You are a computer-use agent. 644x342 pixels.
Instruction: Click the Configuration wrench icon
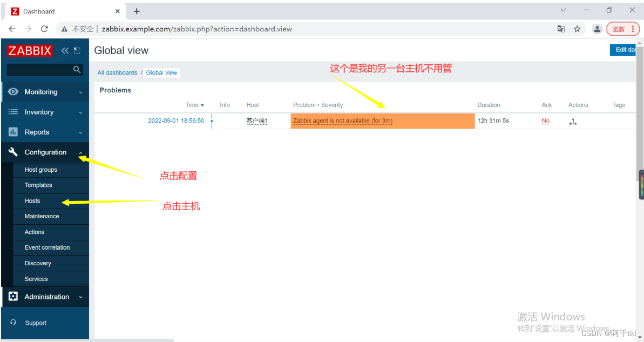13,152
